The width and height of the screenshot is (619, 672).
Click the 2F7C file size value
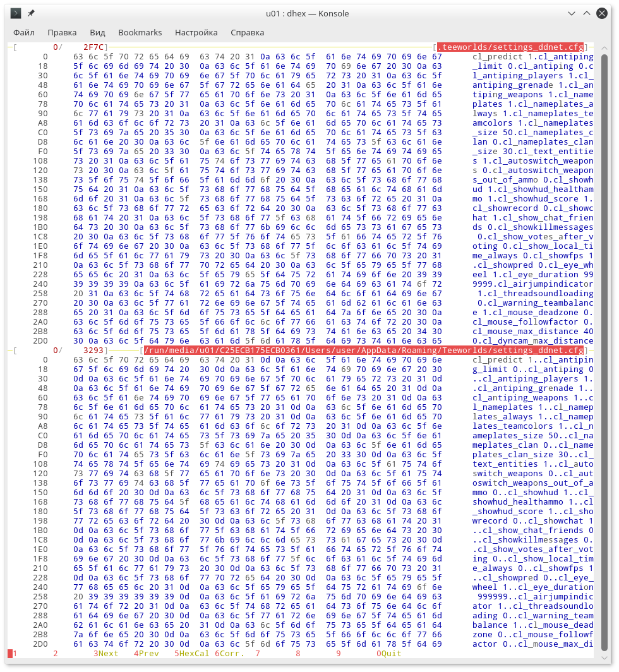pyautogui.click(x=93, y=47)
